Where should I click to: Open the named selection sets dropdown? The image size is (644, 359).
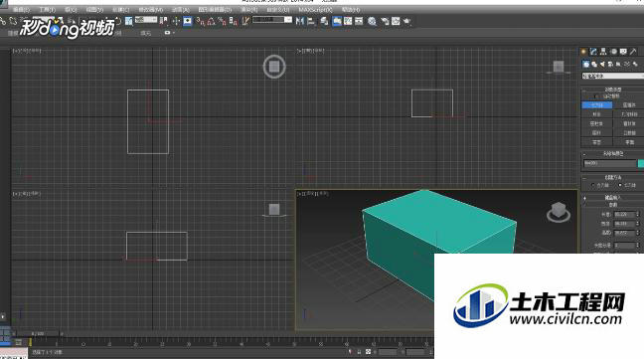tap(272, 19)
